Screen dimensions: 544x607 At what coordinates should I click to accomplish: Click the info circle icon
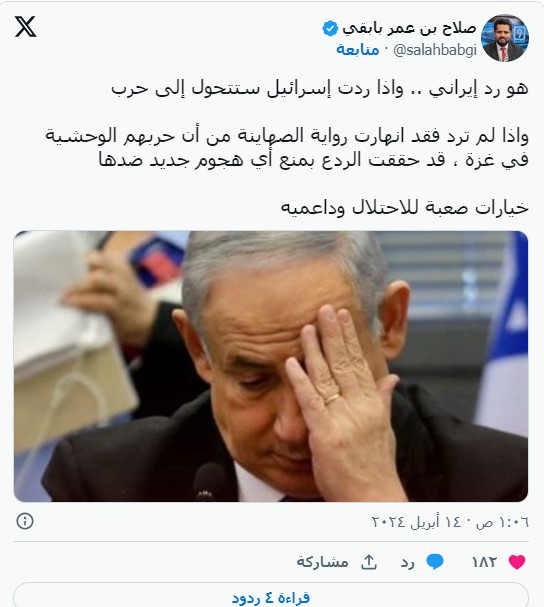[x=25, y=521]
